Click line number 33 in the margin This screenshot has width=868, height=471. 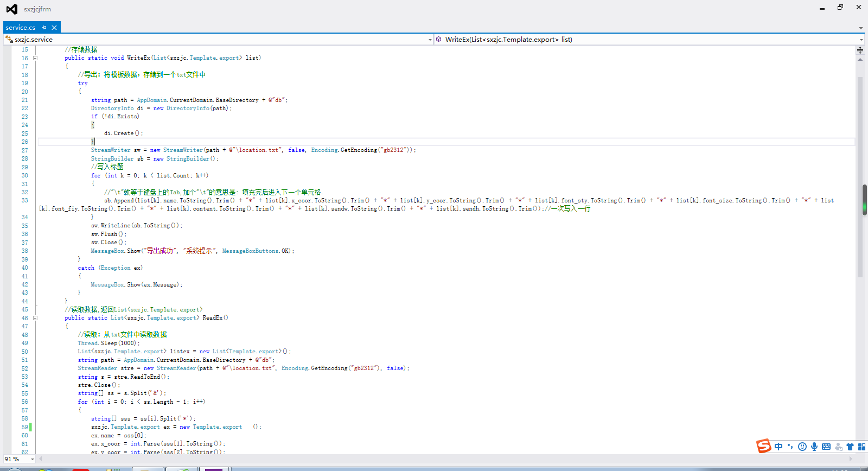24,201
